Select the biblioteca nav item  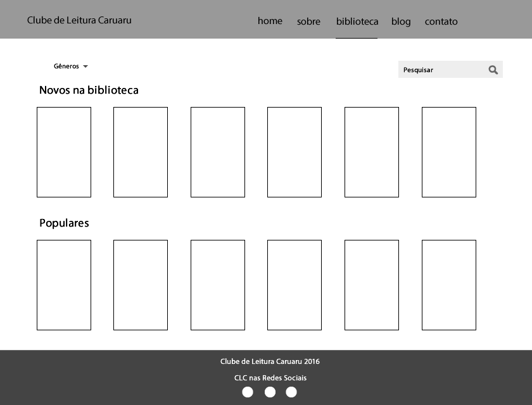[357, 22]
